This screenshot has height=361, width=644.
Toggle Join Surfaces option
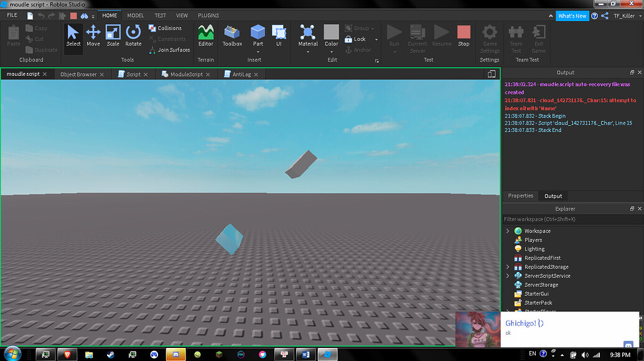[170, 50]
